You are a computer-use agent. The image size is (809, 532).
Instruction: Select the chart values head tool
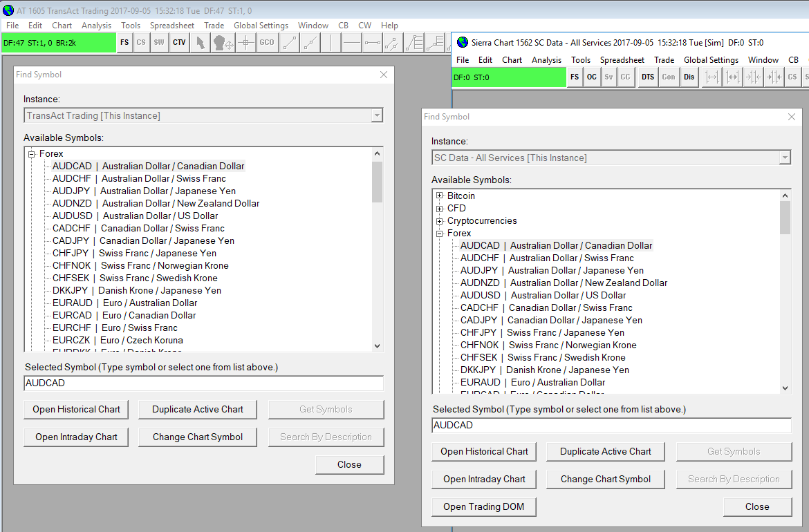(223, 43)
